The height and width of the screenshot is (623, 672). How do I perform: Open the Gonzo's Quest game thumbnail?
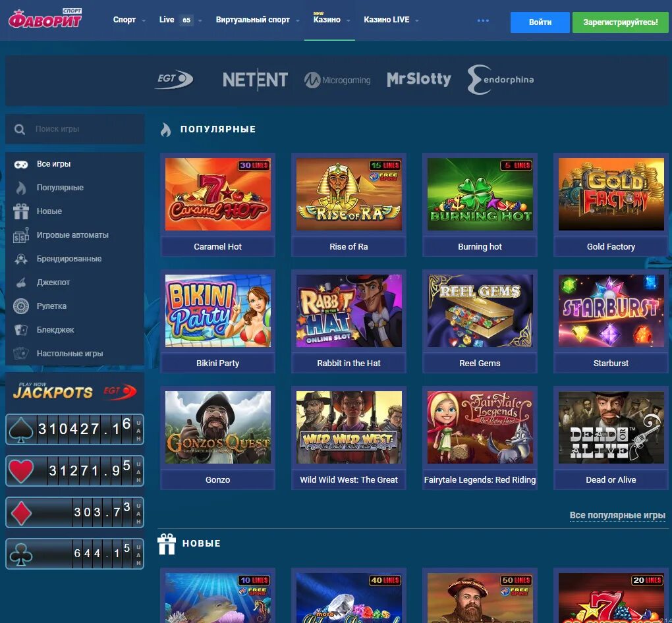tap(217, 427)
